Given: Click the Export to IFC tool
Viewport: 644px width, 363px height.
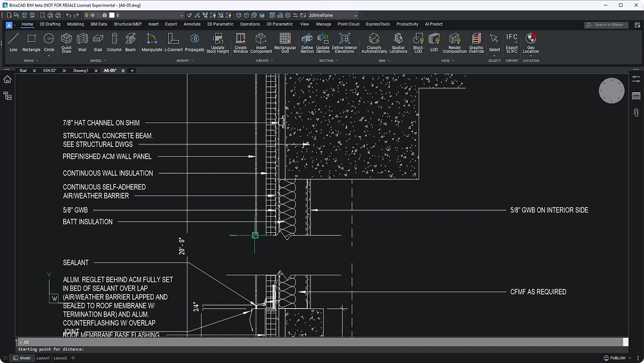Looking at the screenshot, I should pos(512,43).
